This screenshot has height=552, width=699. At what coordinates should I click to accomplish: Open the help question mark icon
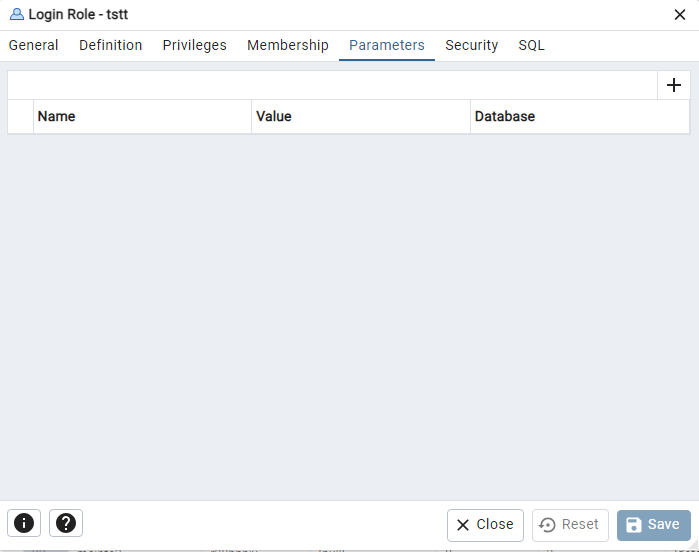pos(66,523)
